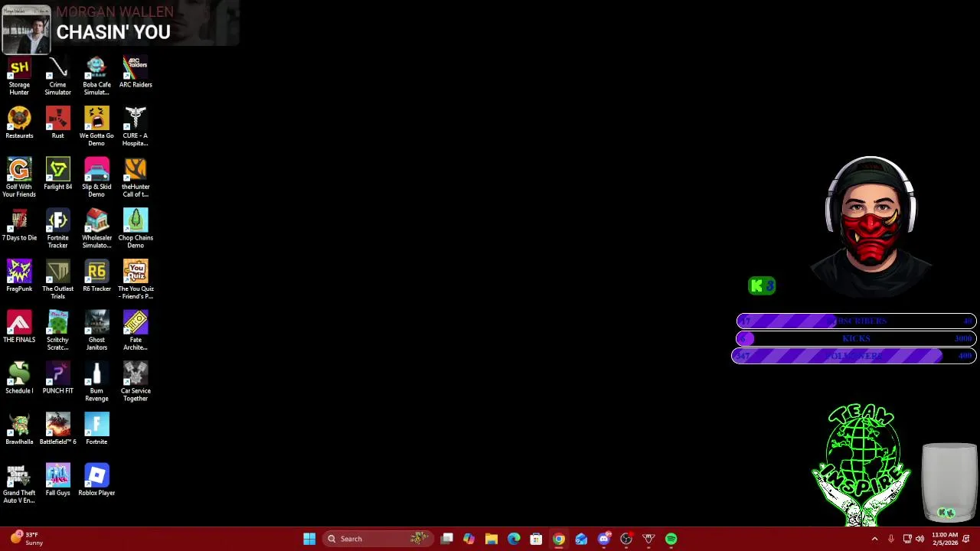
Task: Open the Roblox Player shortcut
Action: [x=96, y=481]
